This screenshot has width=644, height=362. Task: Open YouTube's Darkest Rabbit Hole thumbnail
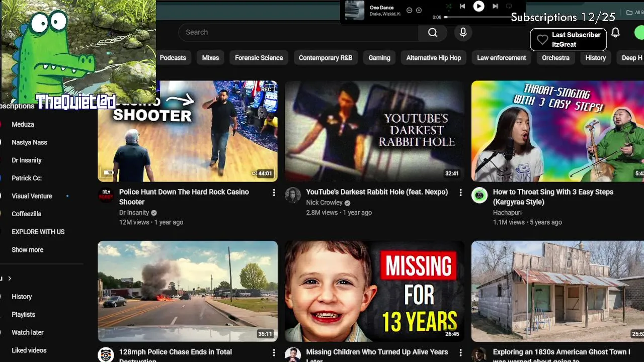pyautogui.click(x=375, y=131)
